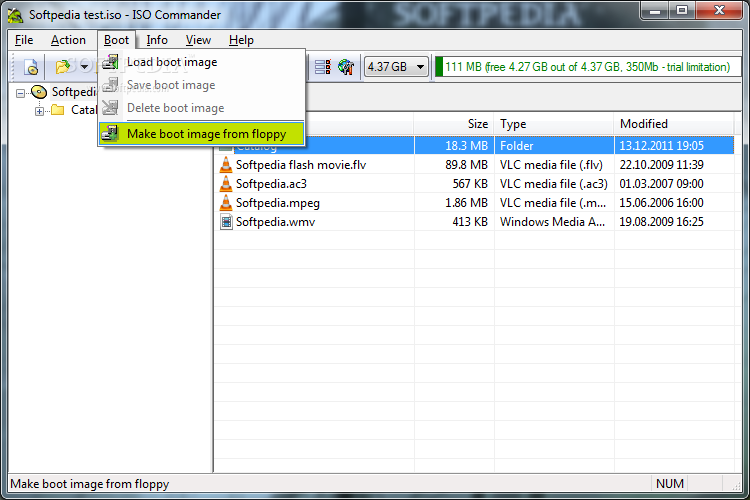Screen dimensions: 750x500
Task: Open the dropdown arrow beside the Open icon
Action: point(84,67)
